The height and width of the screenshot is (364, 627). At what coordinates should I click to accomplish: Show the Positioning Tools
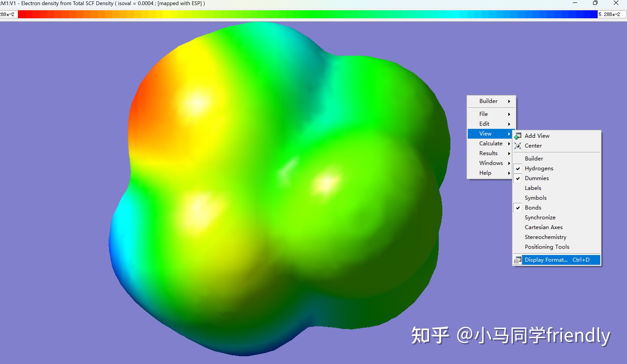tap(547, 247)
